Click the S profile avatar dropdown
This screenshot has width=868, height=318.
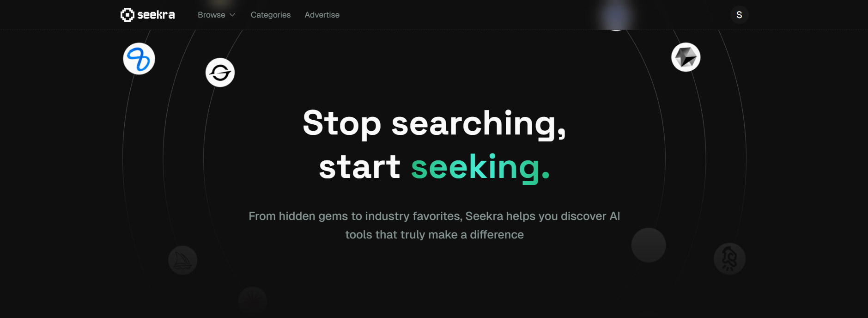(739, 14)
